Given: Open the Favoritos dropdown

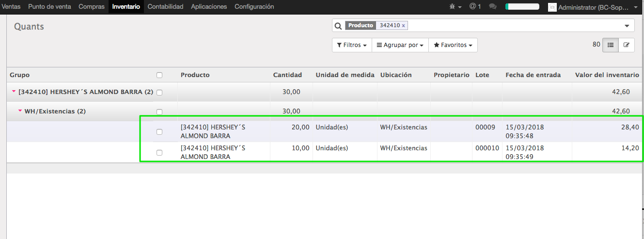Looking at the screenshot, I should pos(453,45).
